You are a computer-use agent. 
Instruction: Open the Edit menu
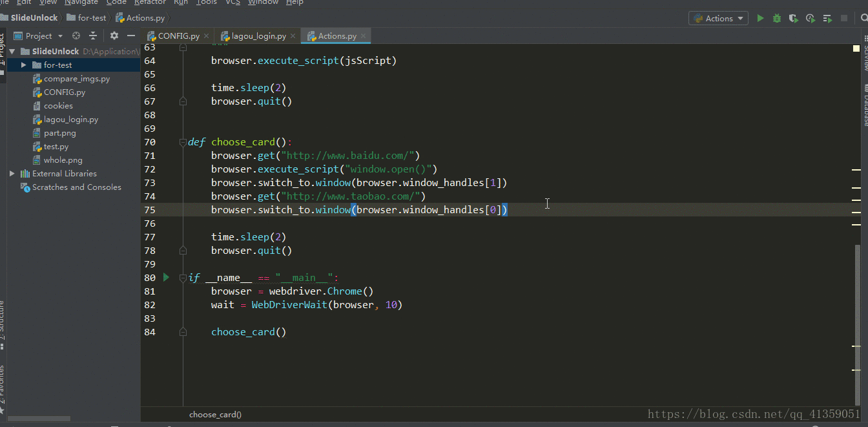pyautogui.click(x=24, y=3)
